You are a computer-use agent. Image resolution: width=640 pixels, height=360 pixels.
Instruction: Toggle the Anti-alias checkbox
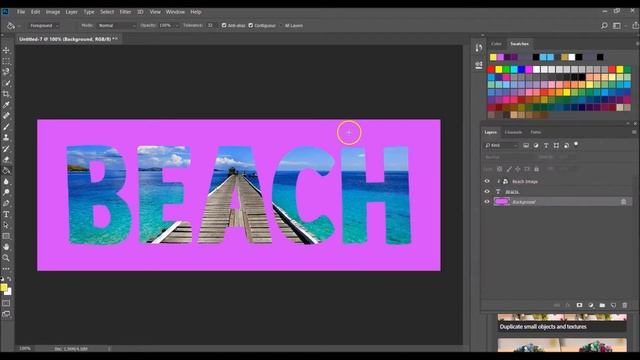[x=224, y=25]
